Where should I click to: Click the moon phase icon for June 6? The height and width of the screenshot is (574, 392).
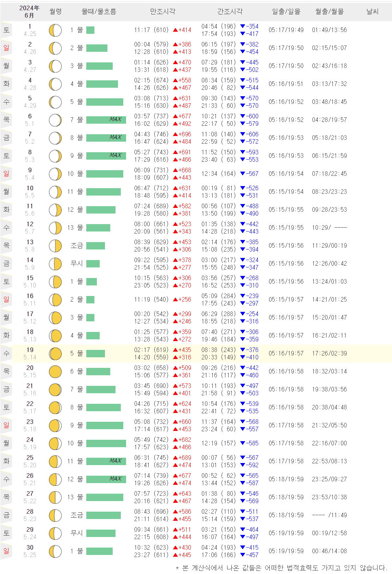(55, 120)
